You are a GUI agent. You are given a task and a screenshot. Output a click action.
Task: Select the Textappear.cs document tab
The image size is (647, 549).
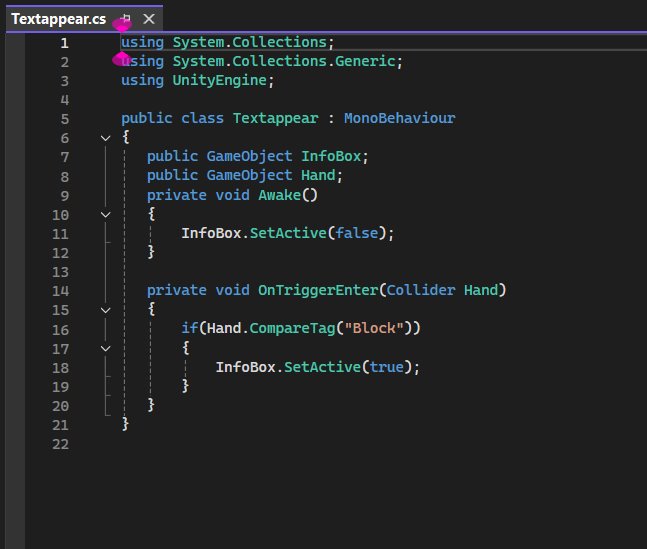click(58, 19)
